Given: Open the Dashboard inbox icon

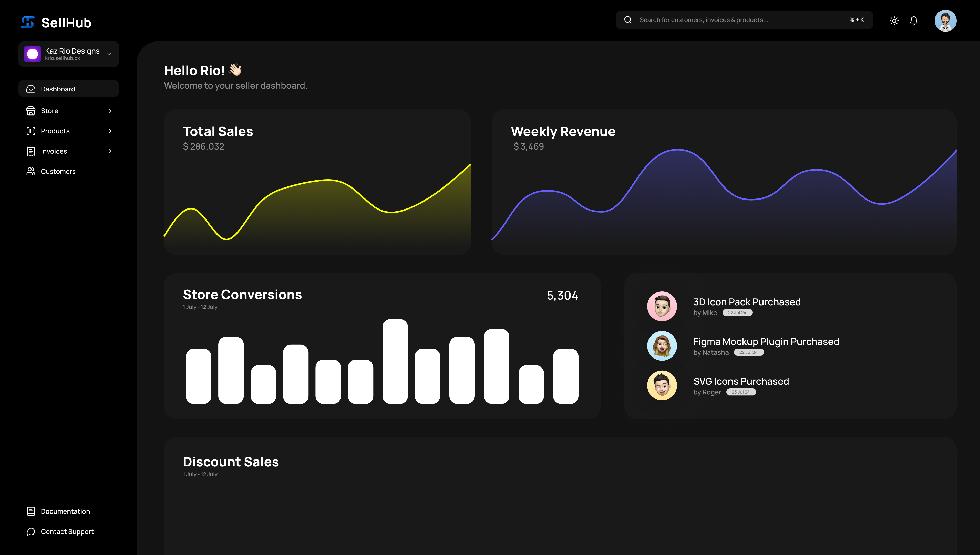Looking at the screenshot, I should point(31,88).
